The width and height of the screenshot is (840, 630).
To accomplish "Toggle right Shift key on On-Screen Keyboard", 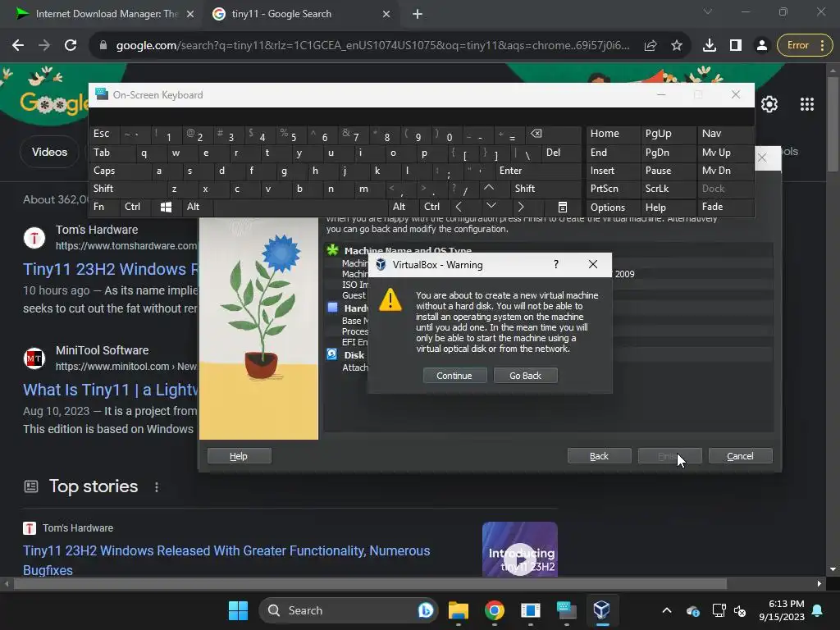I will pos(545,189).
